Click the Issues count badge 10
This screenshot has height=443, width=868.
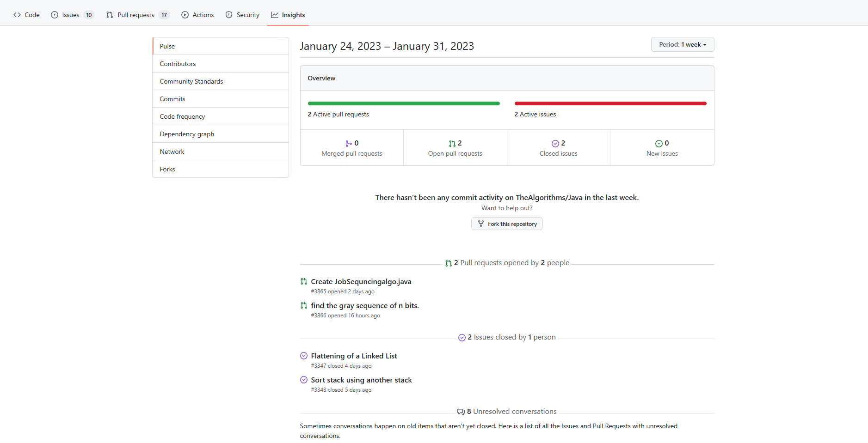click(89, 15)
